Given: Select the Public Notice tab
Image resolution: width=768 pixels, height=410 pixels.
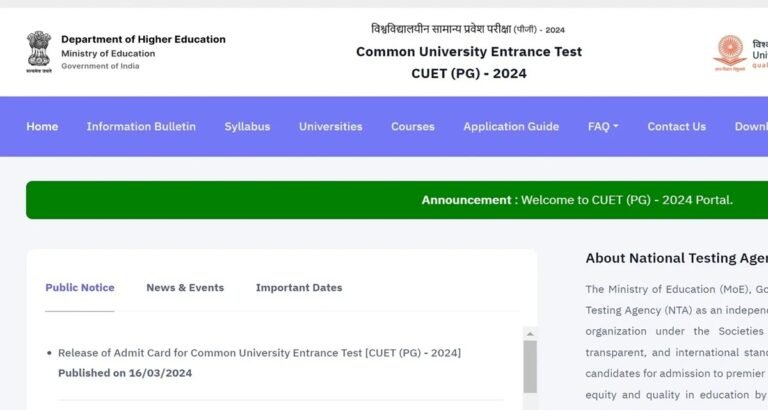Looking at the screenshot, I should click(x=80, y=288).
